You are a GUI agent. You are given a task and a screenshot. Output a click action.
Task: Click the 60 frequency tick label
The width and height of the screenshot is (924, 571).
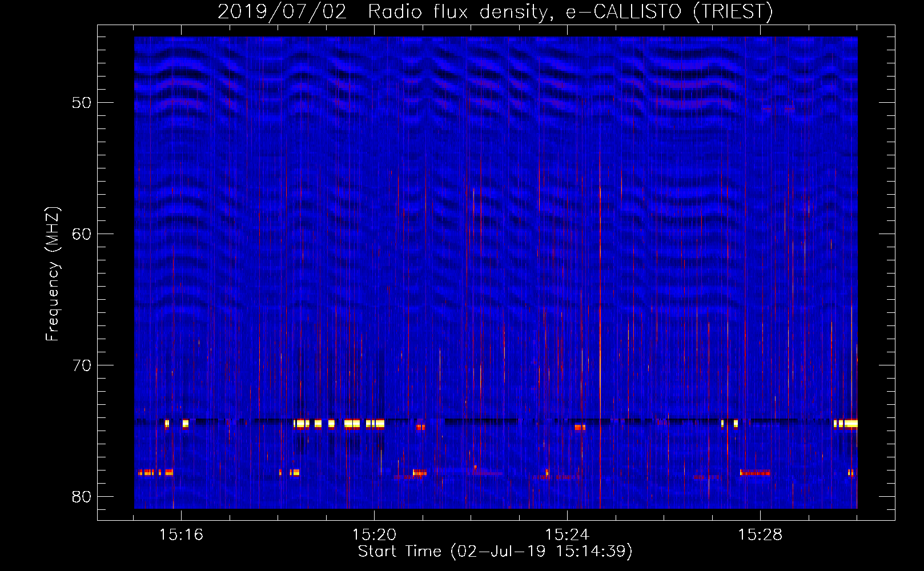click(82, 234)
